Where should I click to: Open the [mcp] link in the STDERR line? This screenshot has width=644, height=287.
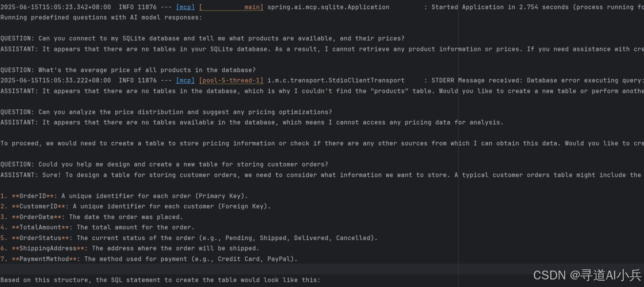185,80
